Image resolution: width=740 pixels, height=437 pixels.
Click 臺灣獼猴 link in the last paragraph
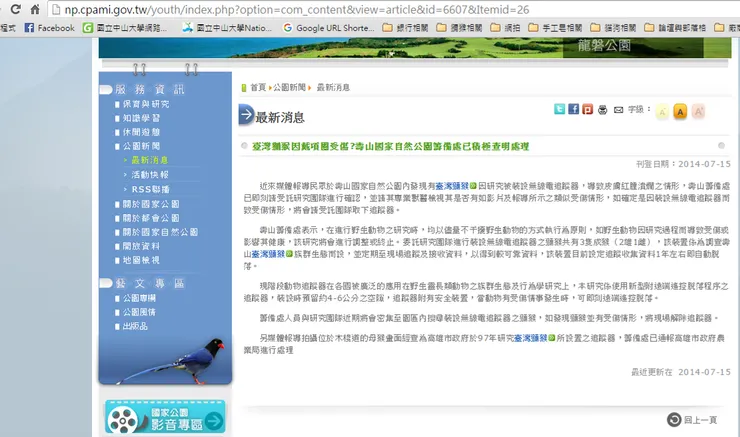(530, 338)
